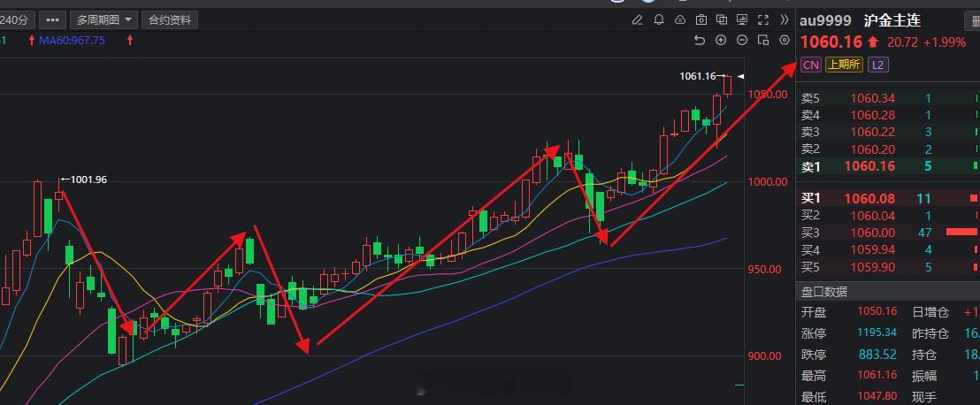Click the CN market tag
The image size is (980, 405).
pyautogui.click(x=811, y=65)
